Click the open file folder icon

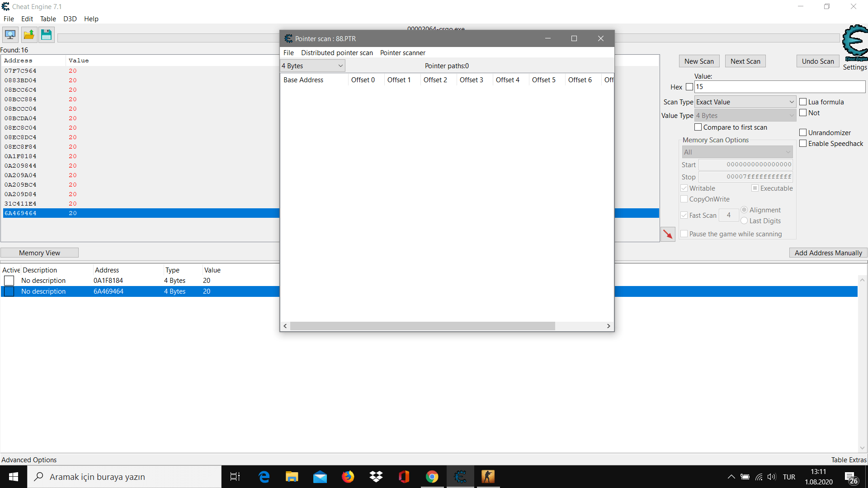click(28, 35)
